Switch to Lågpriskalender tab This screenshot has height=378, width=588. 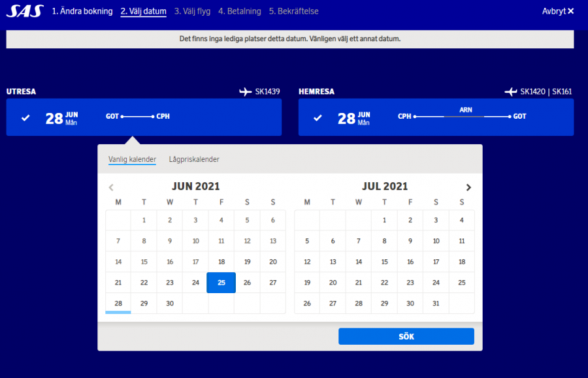194,159
